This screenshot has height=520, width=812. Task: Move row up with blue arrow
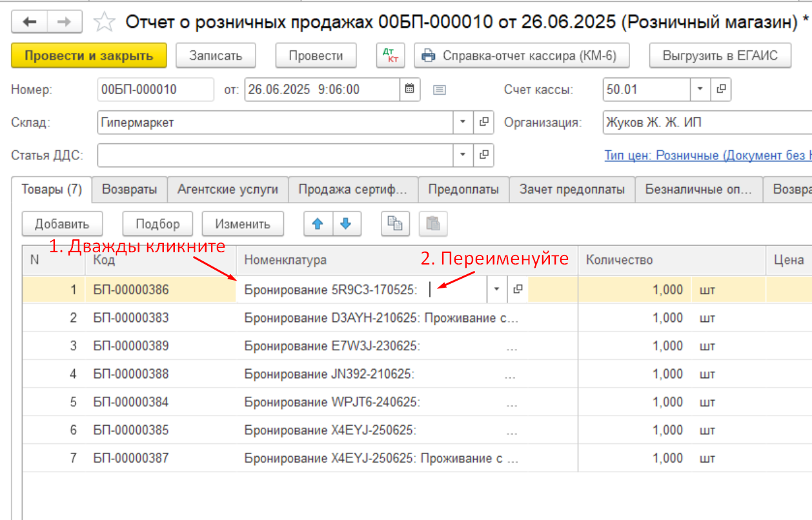(x=318, y=224)
